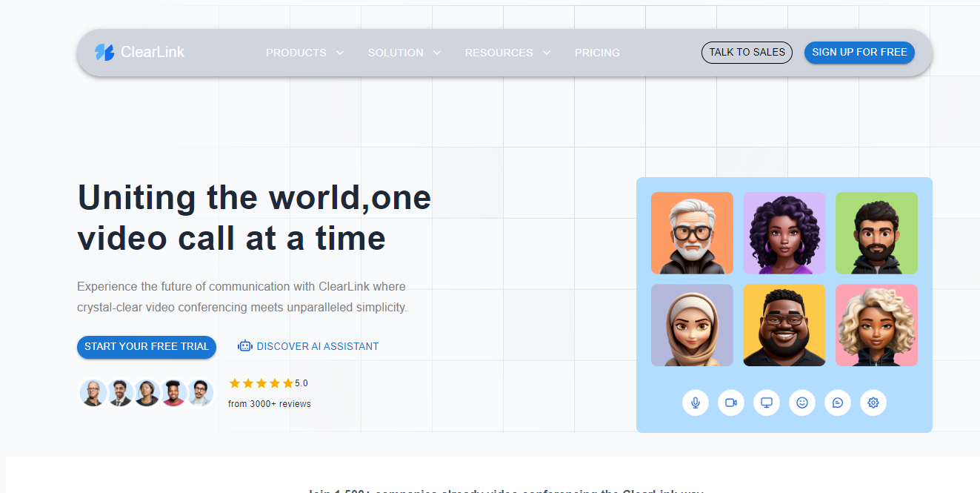The width and height of the screenshot is (980, 493).
Task: Click the ClearLink logo icon
Action: pyautogui.click(x=104, y=53)
